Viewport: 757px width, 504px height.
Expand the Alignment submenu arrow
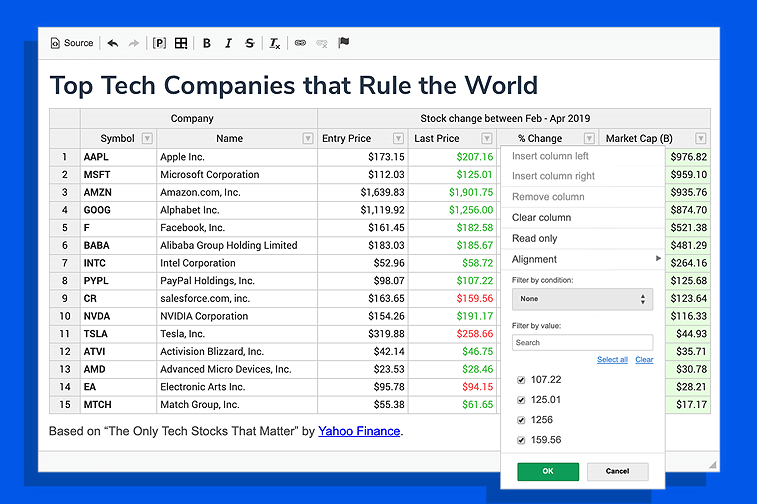[x=658, y=259]
